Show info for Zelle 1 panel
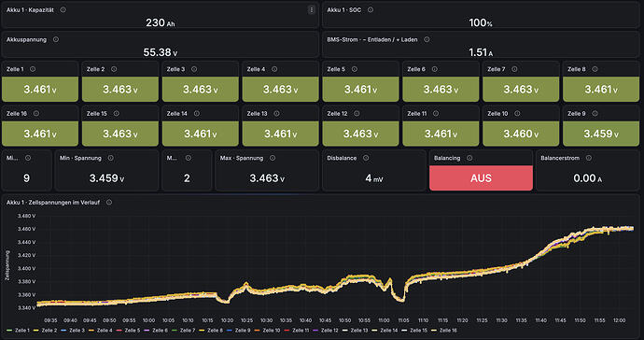This screenshot has height=340, width=644. tap(33, 69)
